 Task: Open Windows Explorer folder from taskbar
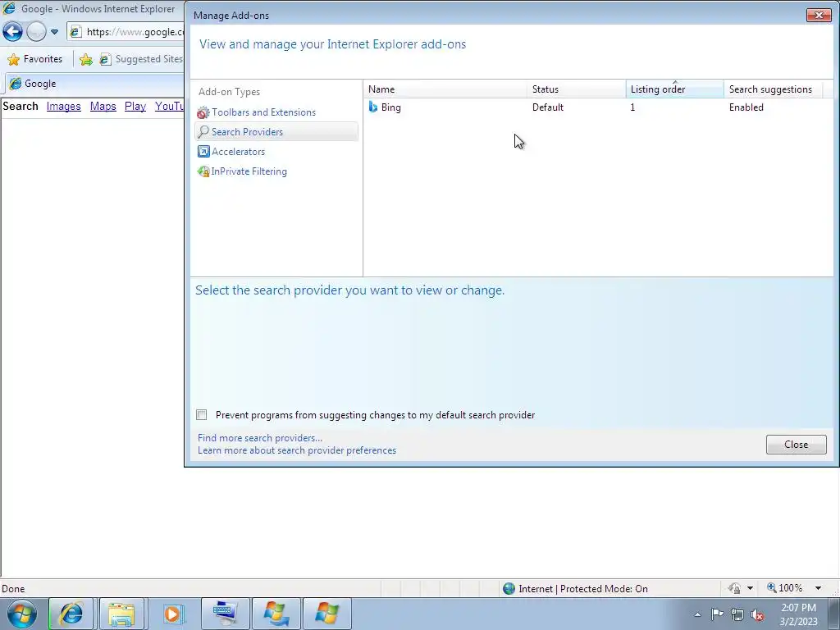click(x=121, y=614)
